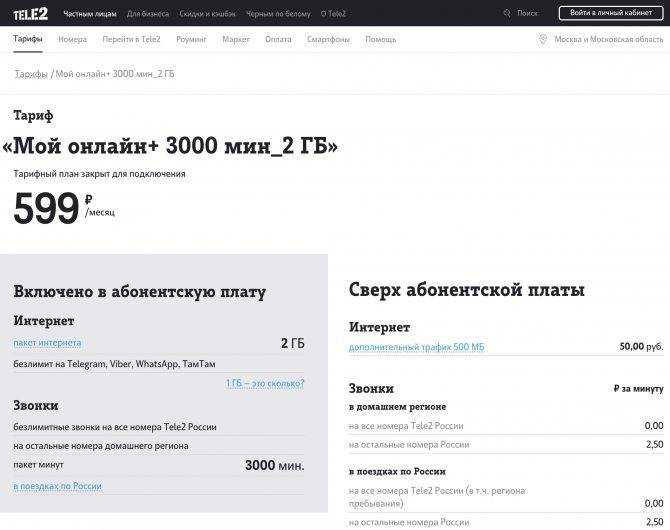Screen dimensions: 670x530
Task: Click the Мой онлайн+ breadcrumb text
Action: click(x=115, y=74)
